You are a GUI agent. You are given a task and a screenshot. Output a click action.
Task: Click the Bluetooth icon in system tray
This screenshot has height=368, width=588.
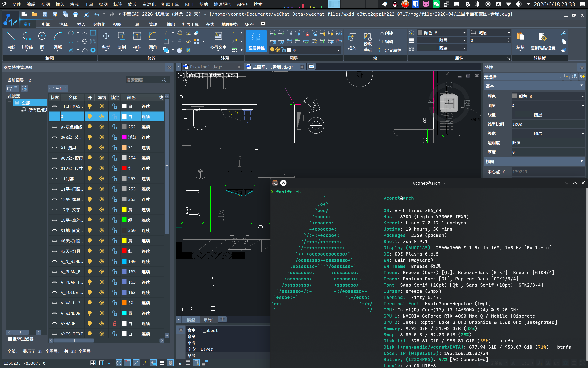coord(478,4)
